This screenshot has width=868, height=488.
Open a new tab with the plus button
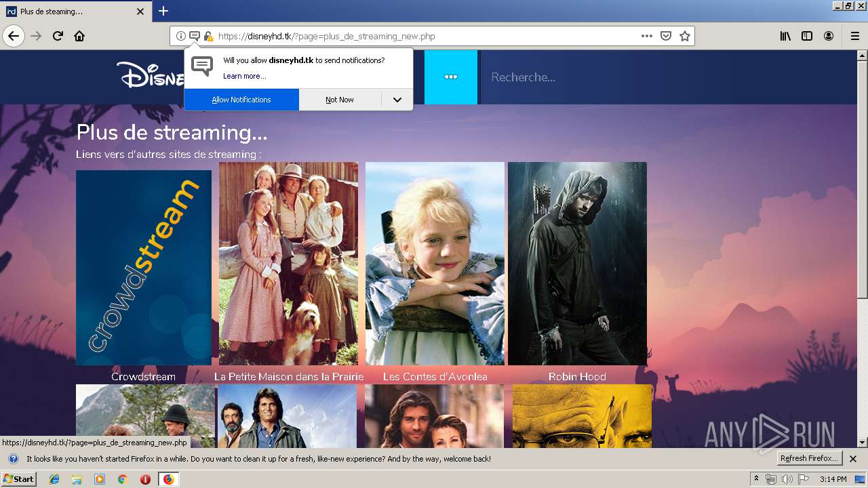tap(163, 11)
